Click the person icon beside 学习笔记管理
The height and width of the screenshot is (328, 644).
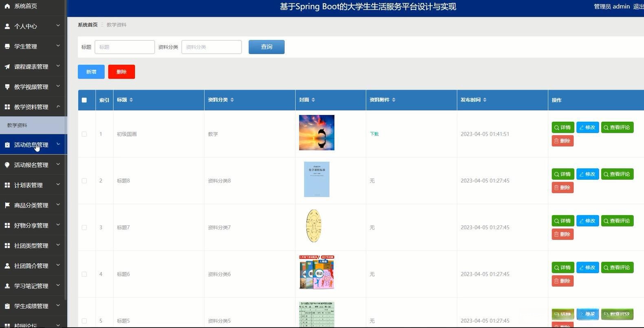coord(7,286)
